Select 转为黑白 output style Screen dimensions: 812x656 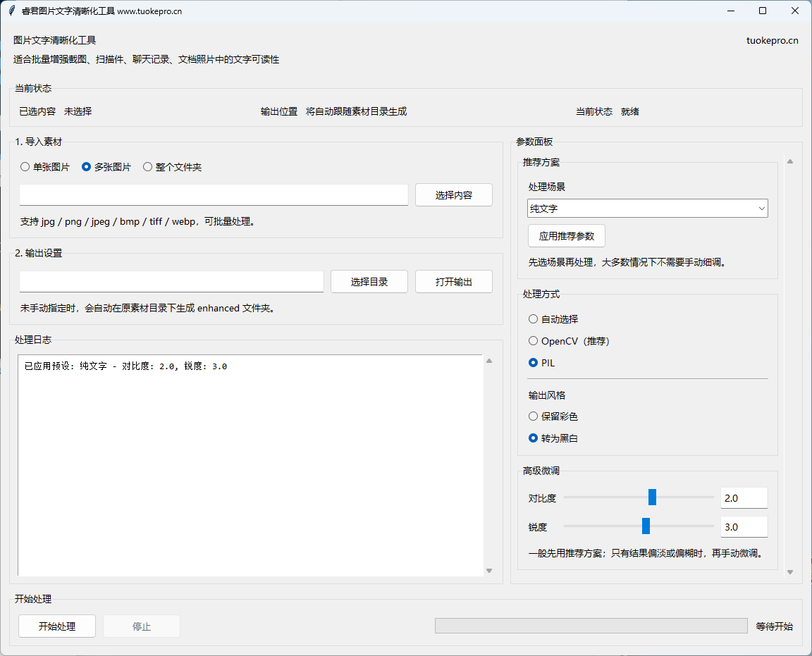tap(553, 438)
